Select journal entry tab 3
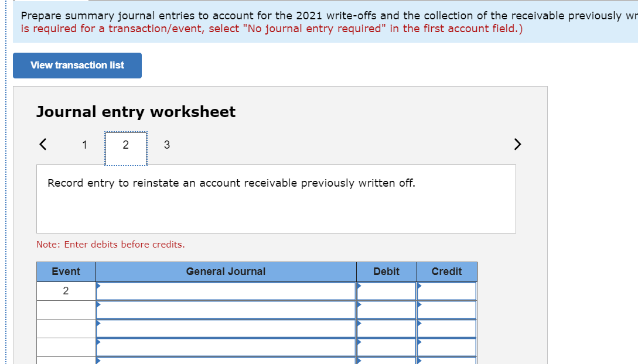Screen dimensions: 638x364 tap(167, 145)
